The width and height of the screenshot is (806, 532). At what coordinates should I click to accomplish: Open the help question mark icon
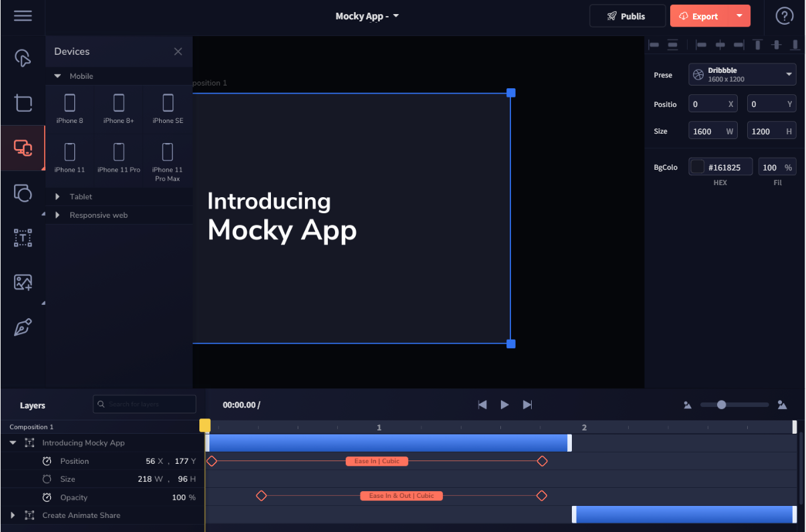(784, 16)
